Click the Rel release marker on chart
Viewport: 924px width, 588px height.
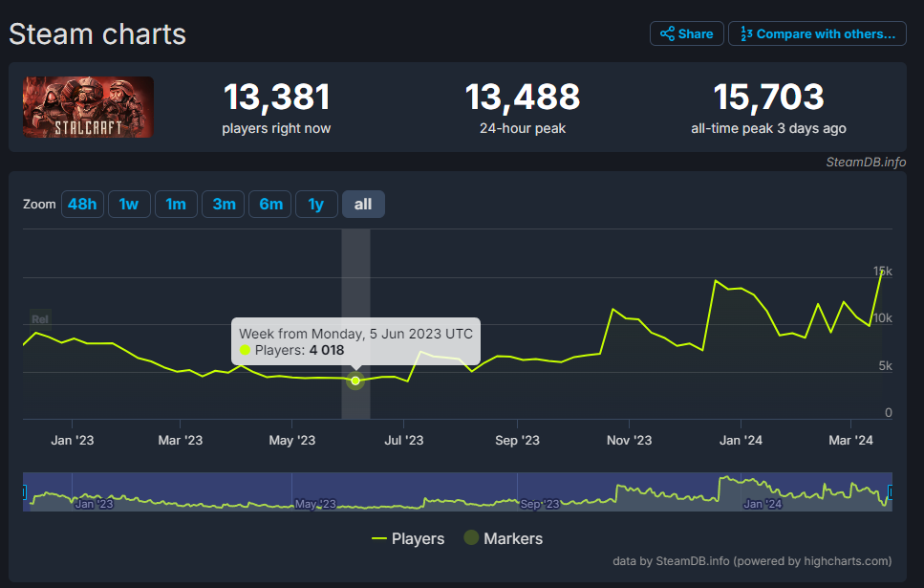(x=40, y=319)
